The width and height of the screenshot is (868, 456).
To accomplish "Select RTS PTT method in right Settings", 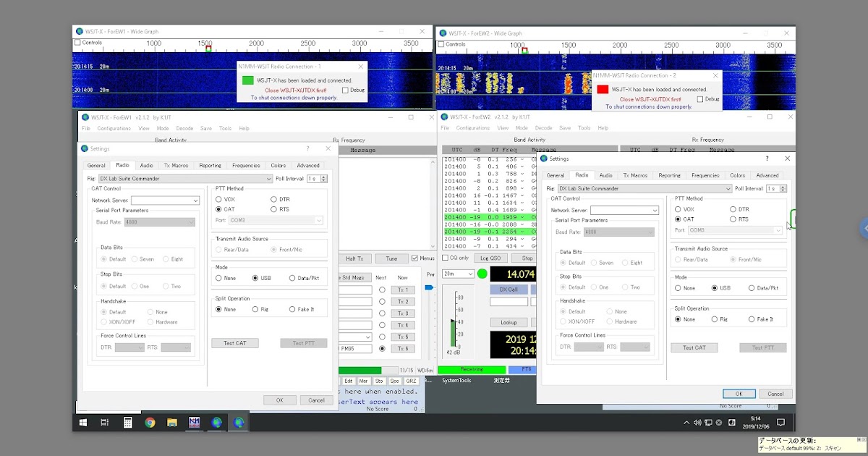I will 733,219.
